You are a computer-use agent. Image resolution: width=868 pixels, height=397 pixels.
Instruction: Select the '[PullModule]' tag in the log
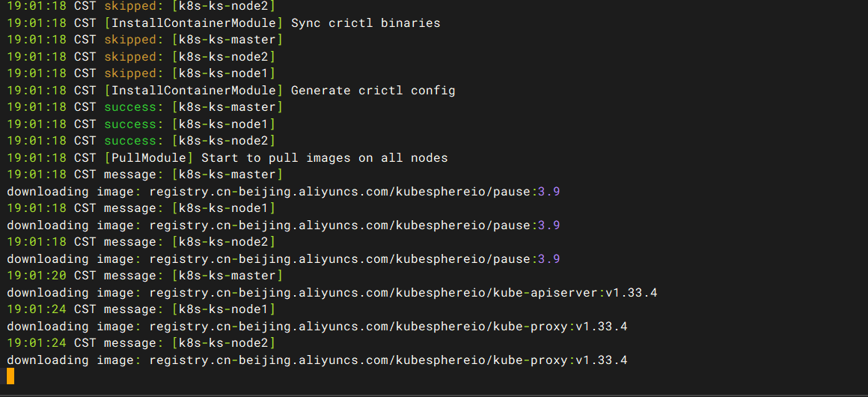149,158
